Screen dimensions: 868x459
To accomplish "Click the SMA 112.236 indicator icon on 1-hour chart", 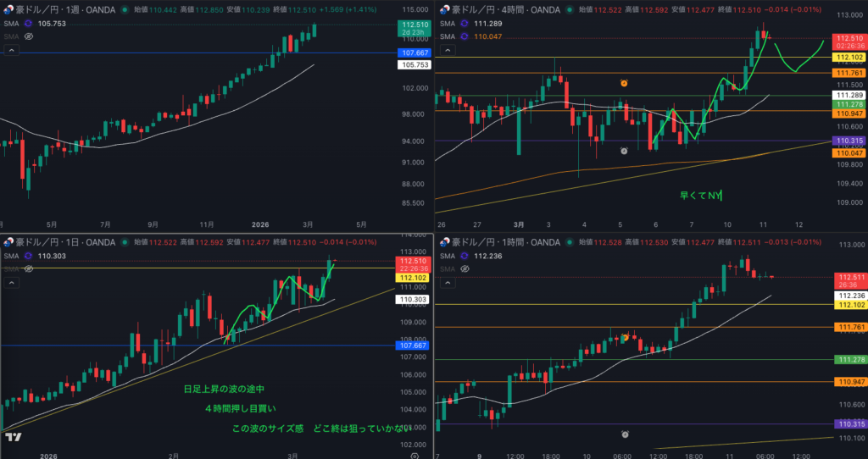I will [x=463, y=256].
